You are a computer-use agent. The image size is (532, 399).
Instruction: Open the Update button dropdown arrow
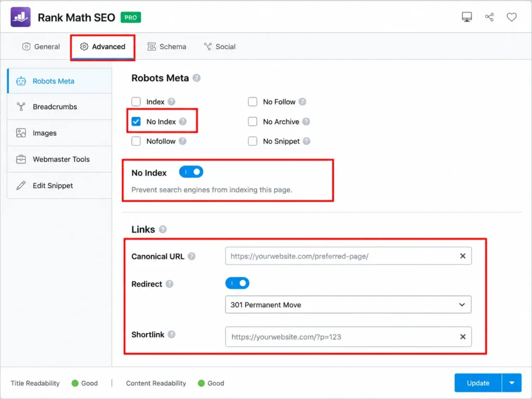click(x=512, y=383)
